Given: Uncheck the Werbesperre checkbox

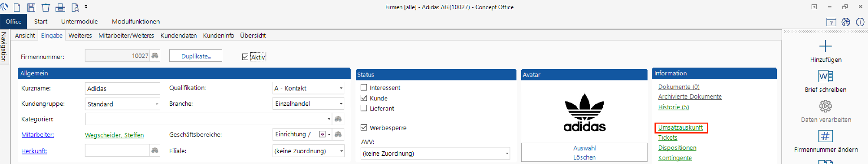Looking at the screenshot, I should point(364,127).
